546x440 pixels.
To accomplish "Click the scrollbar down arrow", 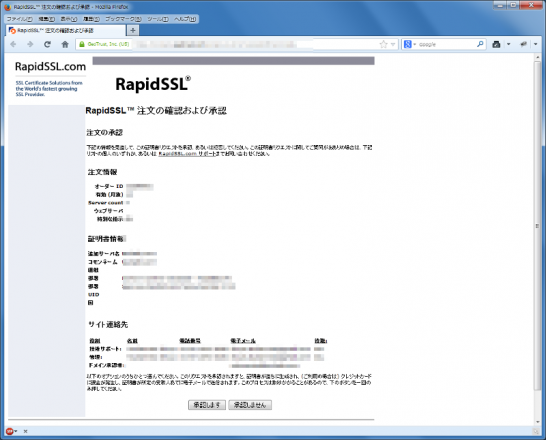I will [537, 422].
